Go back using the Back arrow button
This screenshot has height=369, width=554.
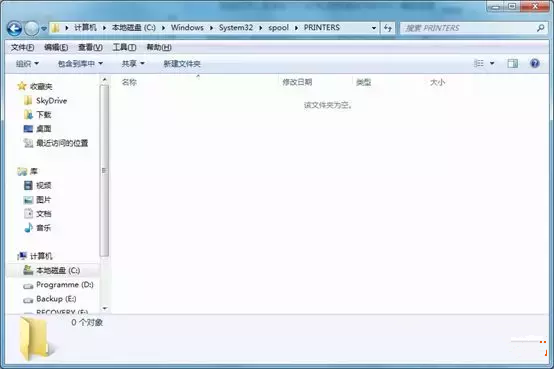(x=14, y=28)
